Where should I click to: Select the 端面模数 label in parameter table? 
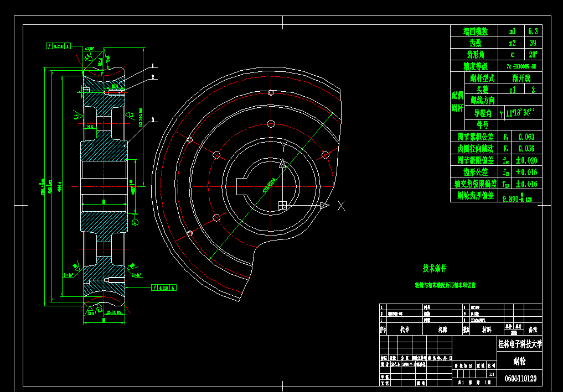[x=475, y=32]
